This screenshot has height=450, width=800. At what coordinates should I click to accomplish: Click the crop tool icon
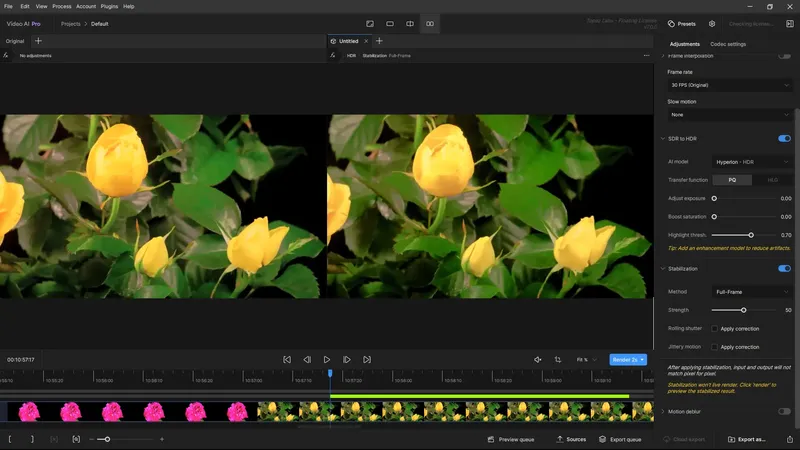click(x=558, y=359)
